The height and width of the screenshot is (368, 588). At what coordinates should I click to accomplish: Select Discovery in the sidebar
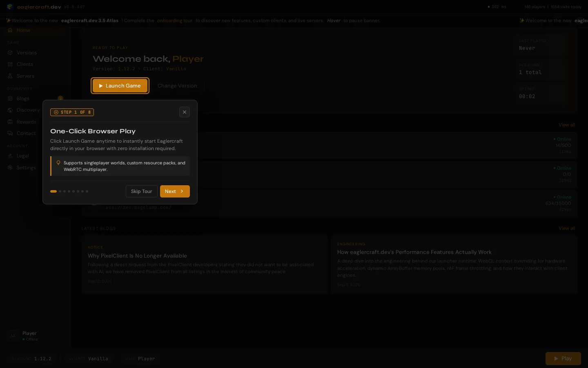36,110
